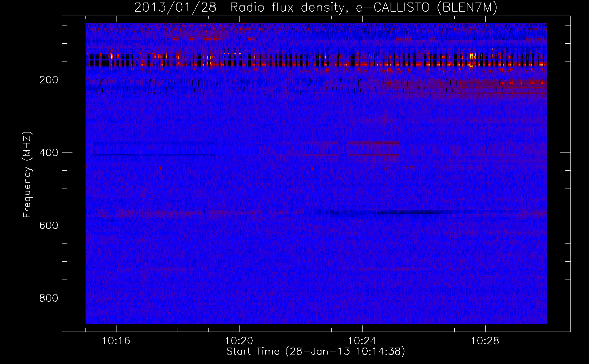Click the 'Start Time (28-Jan-13 10:14:38)' label
589x364 pixels.
pyautogui.click(x=316, y=352)
